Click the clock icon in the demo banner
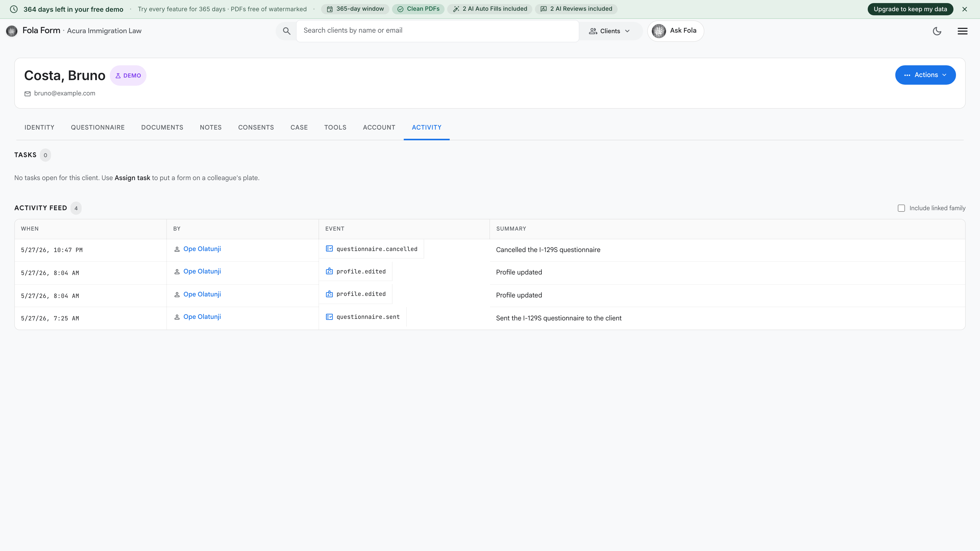Image resolution: width=980 pixels, height=551 pixels. coord(14,9)
